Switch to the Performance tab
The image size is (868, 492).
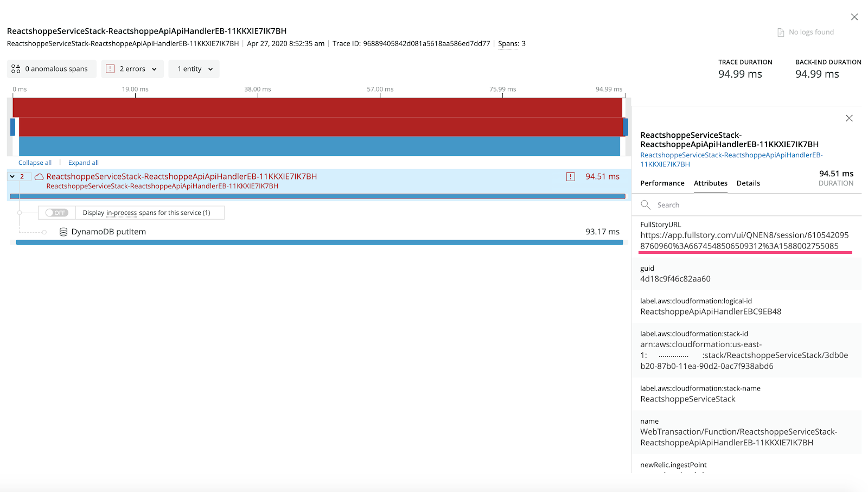click(x=662, y=183)
